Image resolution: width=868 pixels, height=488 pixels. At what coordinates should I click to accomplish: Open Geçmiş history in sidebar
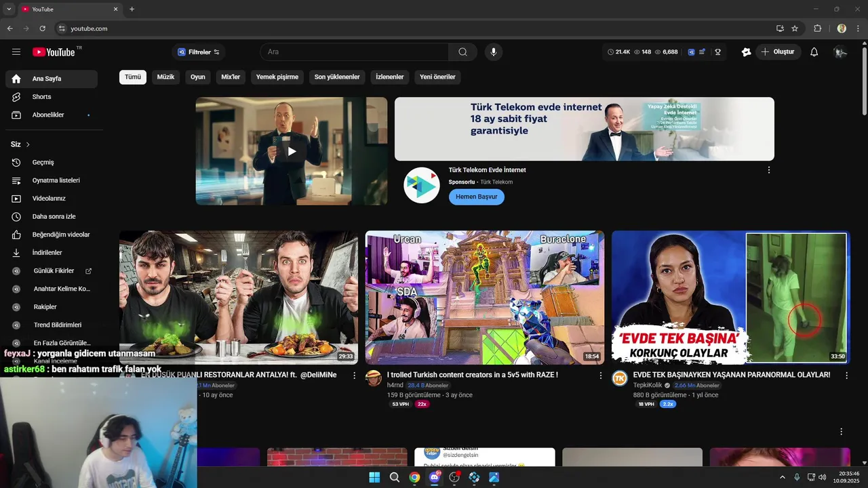(x=52, y=163)
